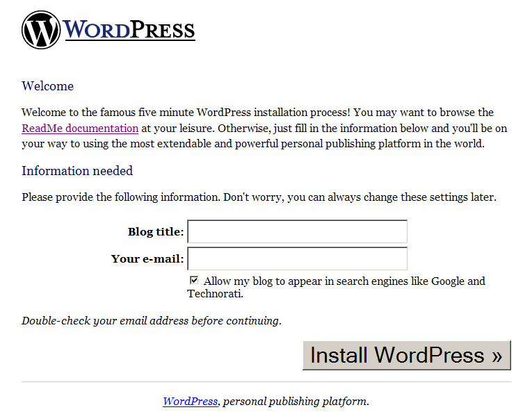Click the Blog title: label
The image size is (532, 412).
tap(156, 232)
